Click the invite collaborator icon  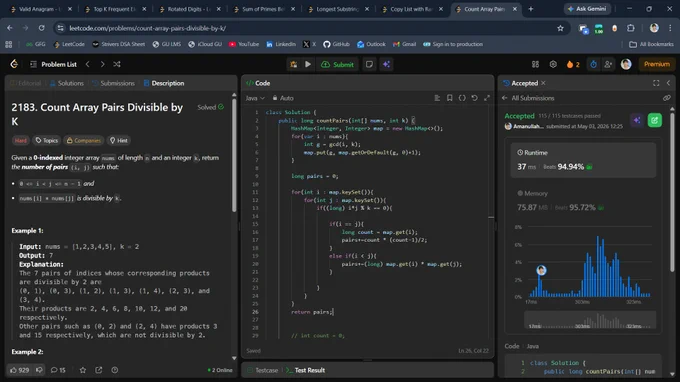pyautogui.click(x=608, y=64)
